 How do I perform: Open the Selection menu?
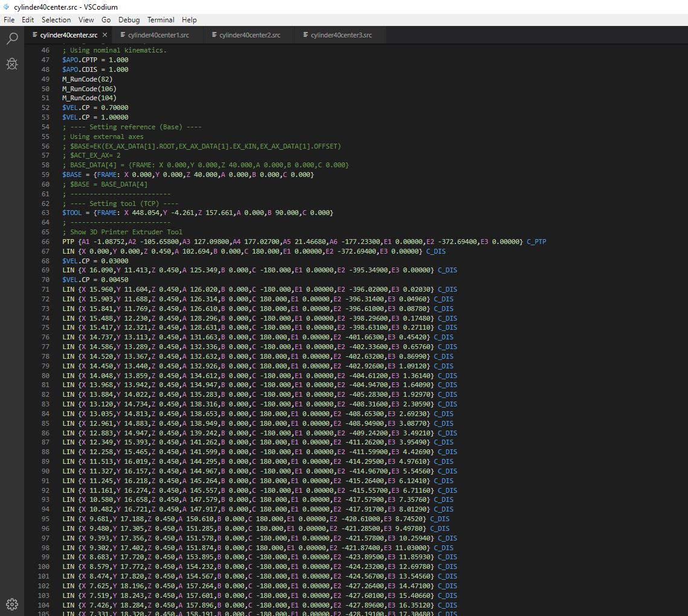tap(56, 20)
